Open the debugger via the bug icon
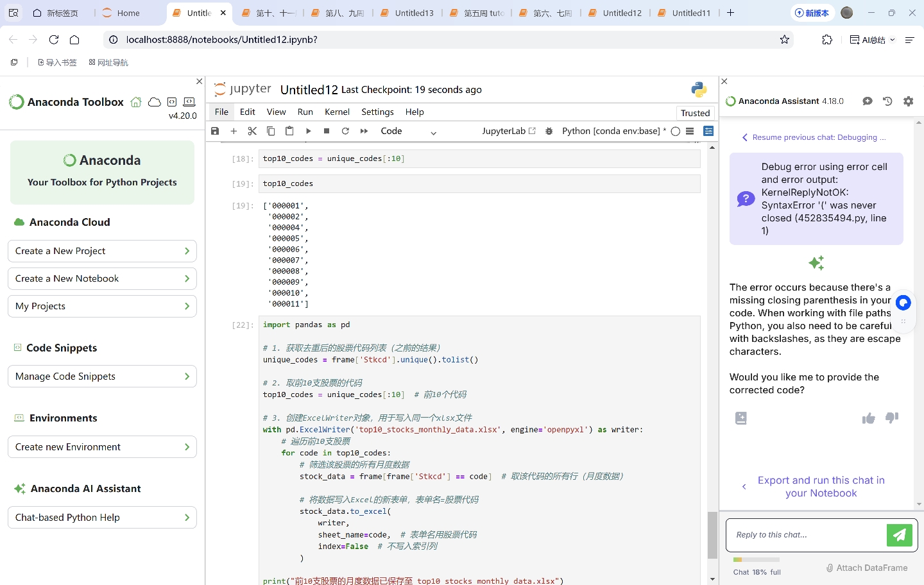This screenshot has width=924, height=585. click(x=549, y=131)
